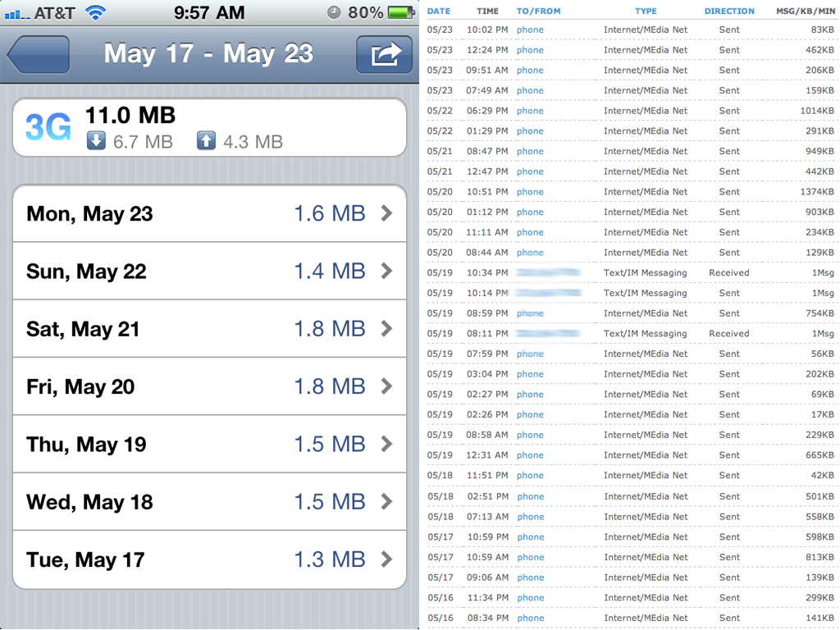Tap the battery indicator icon

pyautogui.click(x=401, y=12)
